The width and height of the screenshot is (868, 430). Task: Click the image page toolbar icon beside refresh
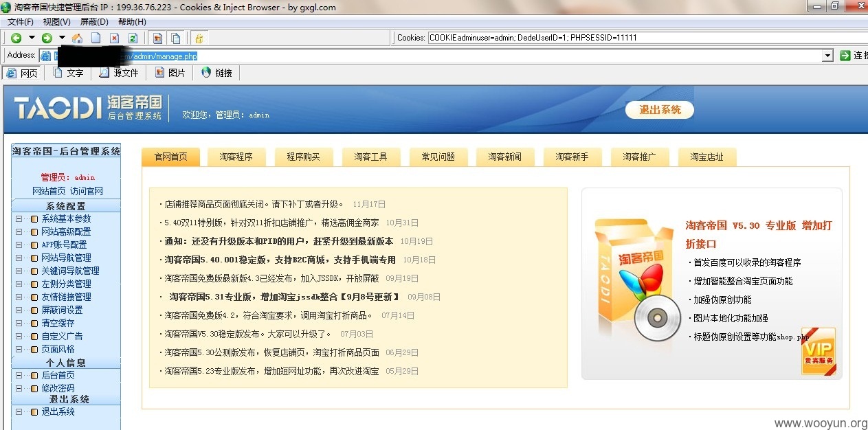click(x=157, y=38)
